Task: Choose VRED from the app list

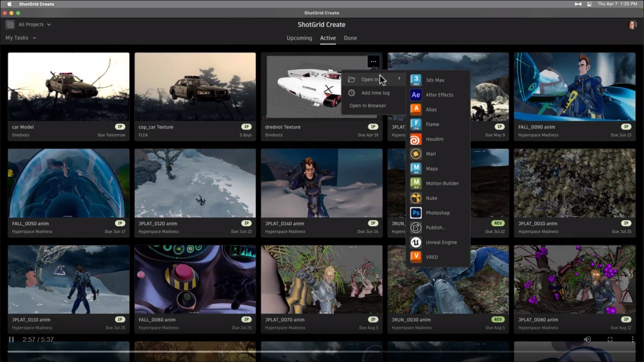Action: (x=438, y=257)
